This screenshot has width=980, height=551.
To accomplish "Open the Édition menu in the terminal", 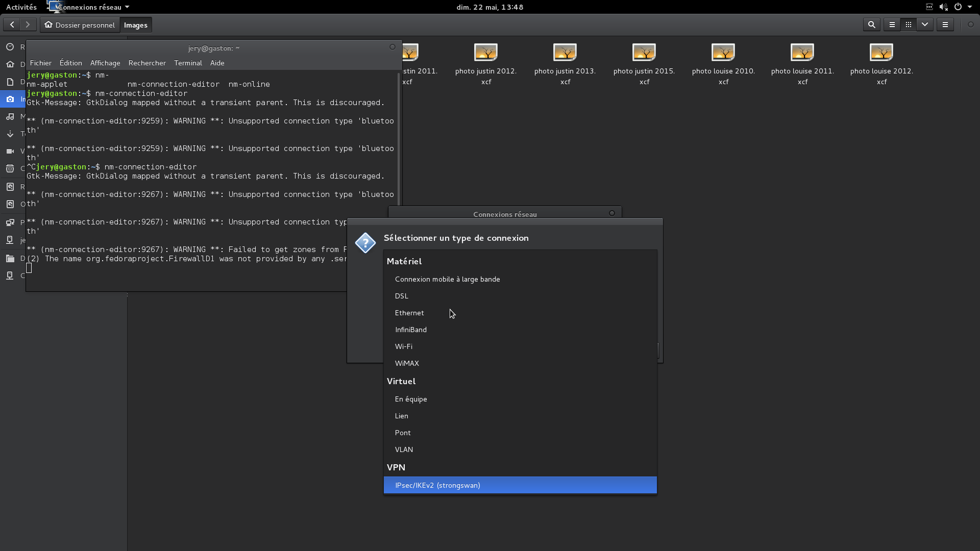I will point(70,63).
